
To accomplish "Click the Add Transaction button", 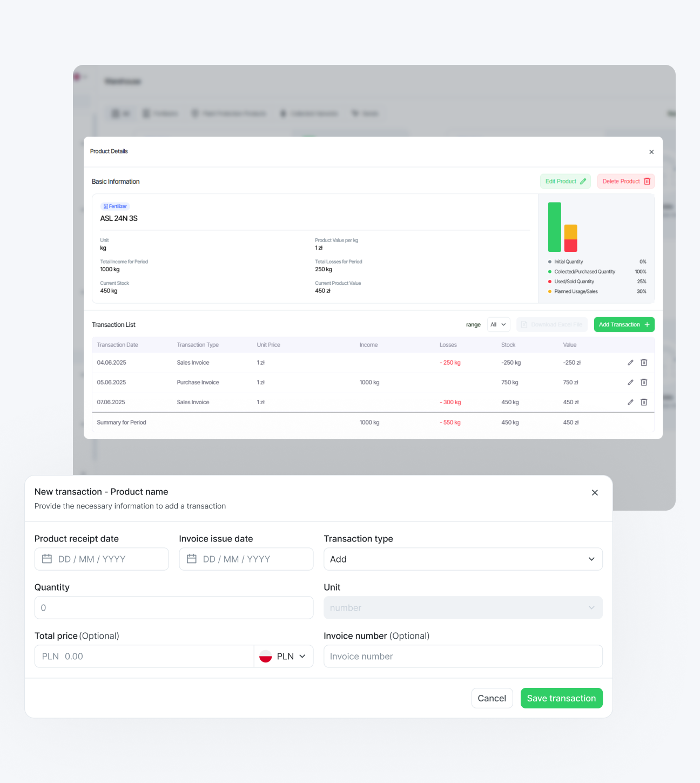I will [x=624, y=324].
